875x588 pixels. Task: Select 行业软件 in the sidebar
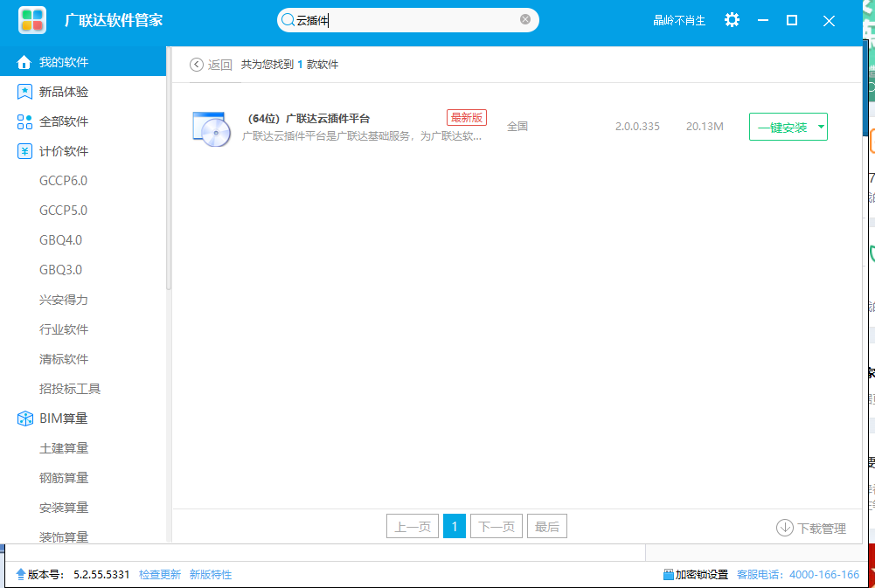tap(64, 329)
